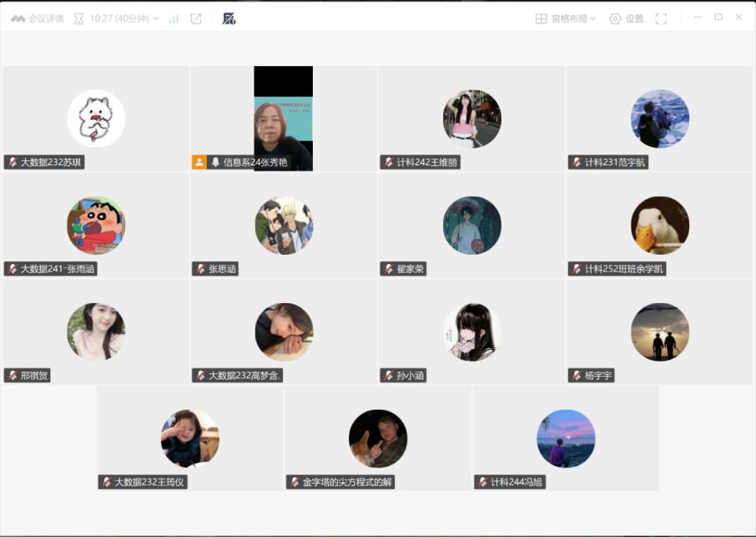The image size is (756, 537).
Task: Select the sunset avatar of 计科244冯旭
Action: point(565,438)
